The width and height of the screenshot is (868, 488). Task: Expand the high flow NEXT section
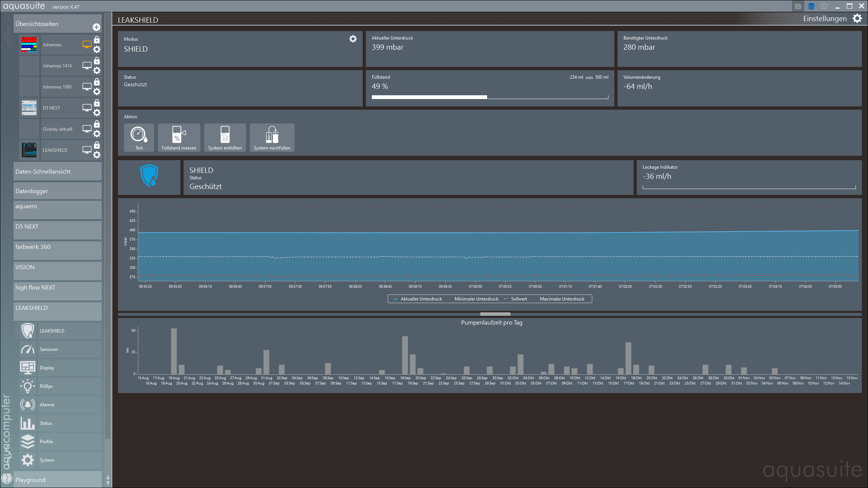point(58,291)
